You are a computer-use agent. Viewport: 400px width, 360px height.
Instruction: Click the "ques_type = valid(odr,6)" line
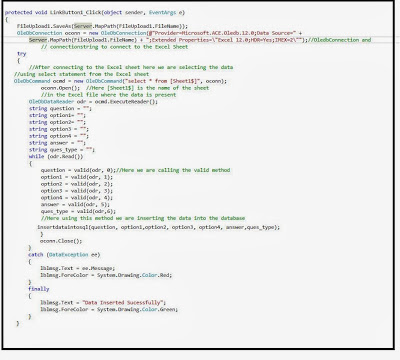pos(78,211)
